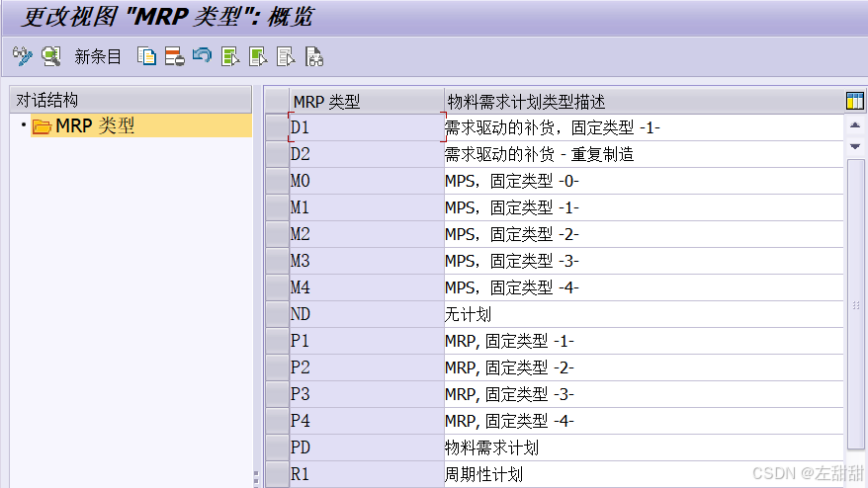Select row marker for P2
Screen dimensions: 868x488
tap(277, 367)
